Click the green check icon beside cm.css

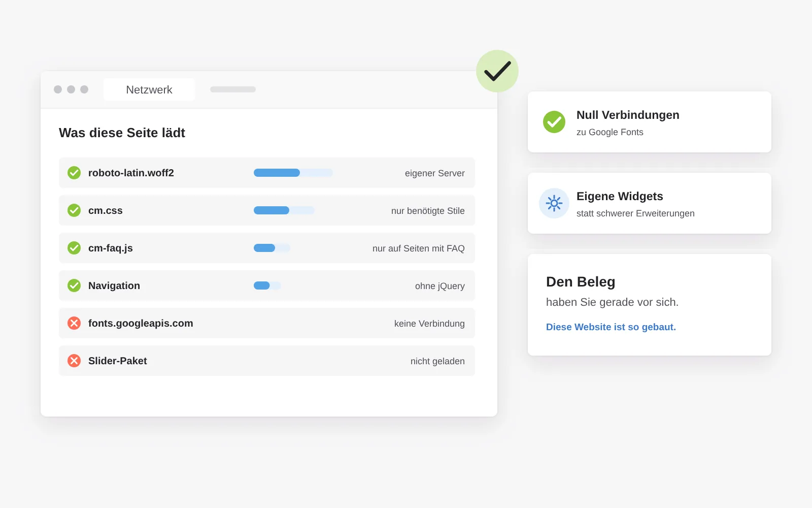[74, 210]
